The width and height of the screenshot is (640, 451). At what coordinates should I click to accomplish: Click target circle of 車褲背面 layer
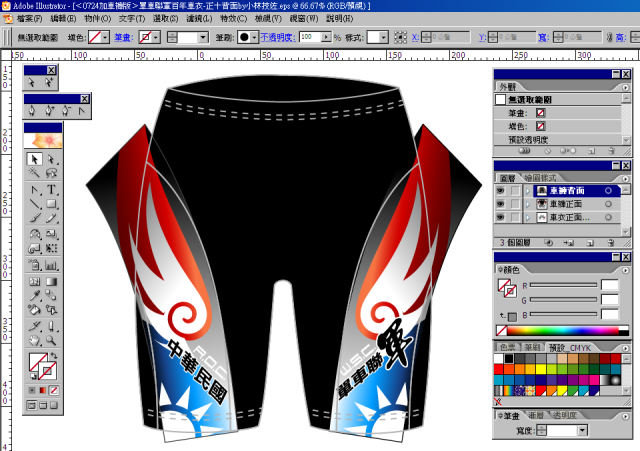point(608,191)
